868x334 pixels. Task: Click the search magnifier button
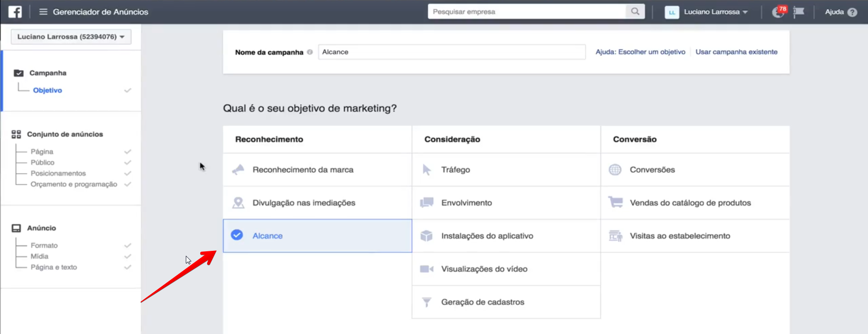point(635,12)
